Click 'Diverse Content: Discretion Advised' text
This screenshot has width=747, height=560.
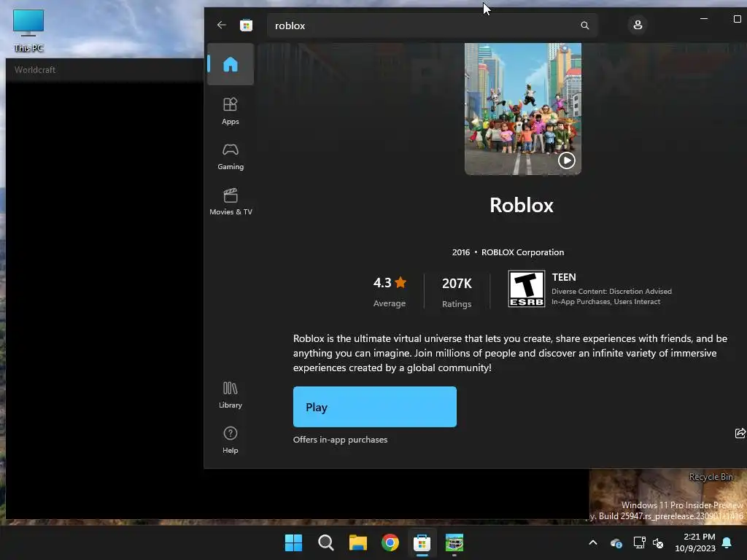pos(612,292)
